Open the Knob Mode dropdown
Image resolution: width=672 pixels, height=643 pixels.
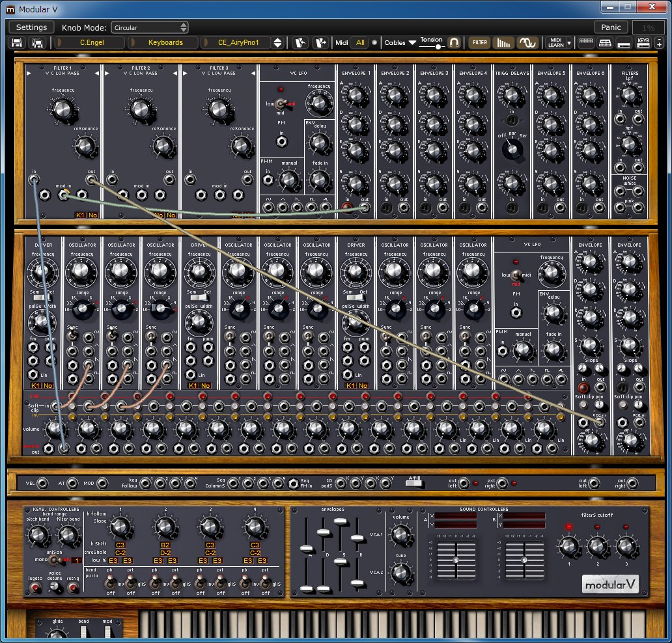click(150, 27)
